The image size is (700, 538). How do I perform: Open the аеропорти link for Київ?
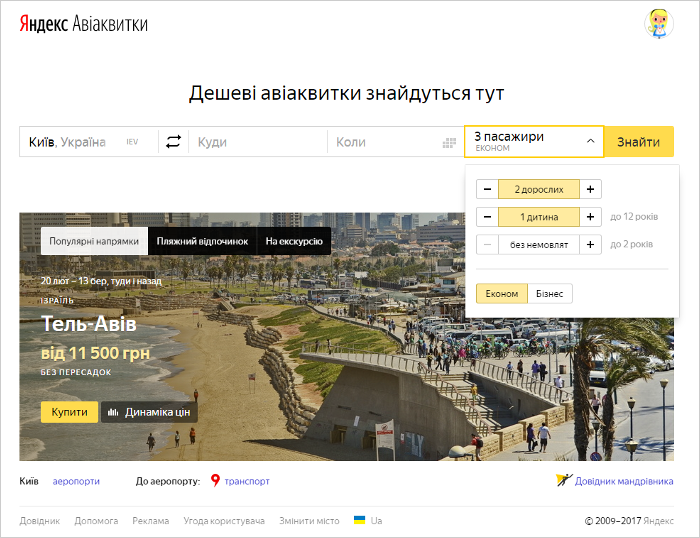pos(76,481)
